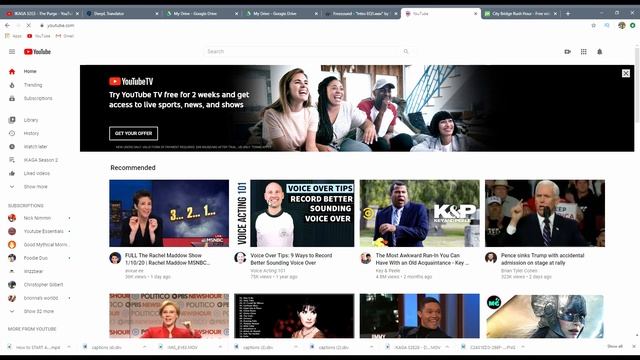The height and width of the screenshot is (360, 640).
Task: Open the PBS NewsHour video thumbnail
Action: coord(169,316)
